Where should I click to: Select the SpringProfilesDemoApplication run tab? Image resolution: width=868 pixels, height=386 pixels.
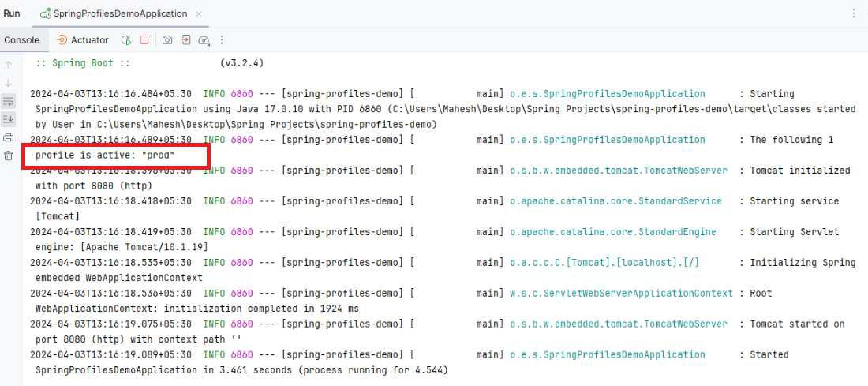coord(120,13)
